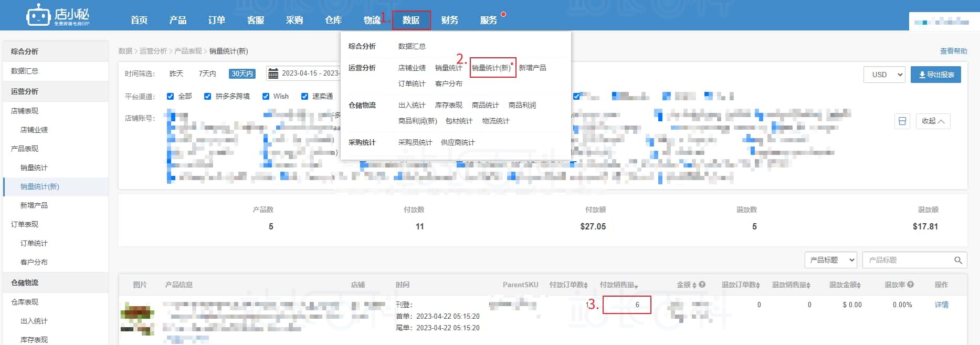Select 采购员统计 in the dropdown menu
This screenshot has height=345, width=980.
tap(415, 142)
